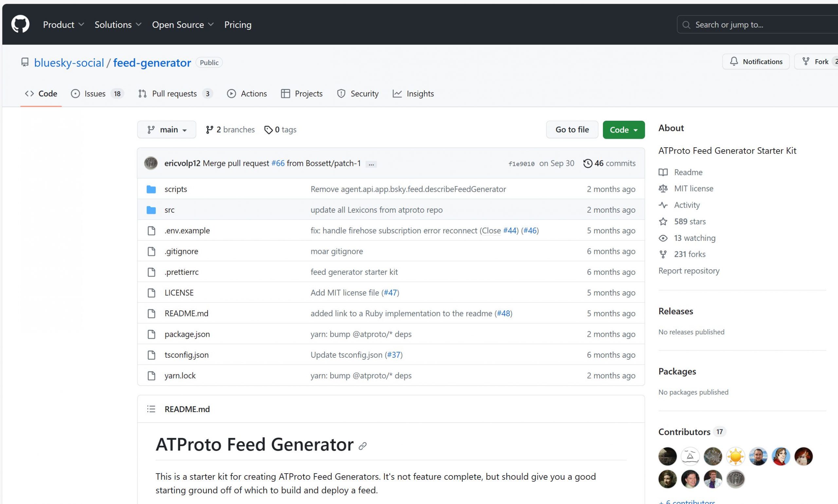
Task: Click the README table of contents icon
Action: pyautogui.click(x=151, y=409)
